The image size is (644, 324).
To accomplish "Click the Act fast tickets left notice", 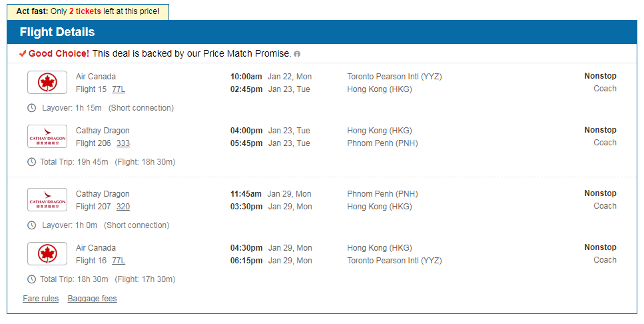I will [88, 12].
